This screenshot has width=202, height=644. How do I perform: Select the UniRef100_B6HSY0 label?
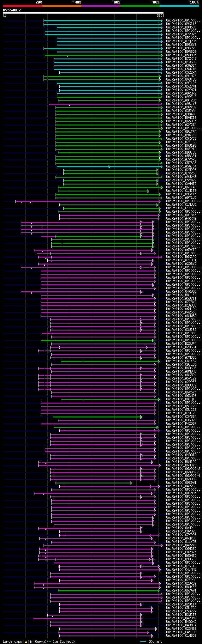coord(181,465)
